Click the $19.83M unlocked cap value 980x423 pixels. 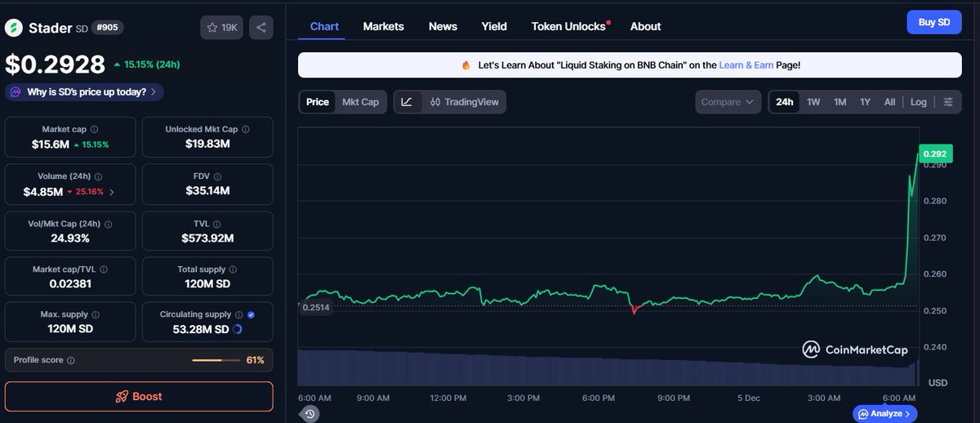point(207,145)
